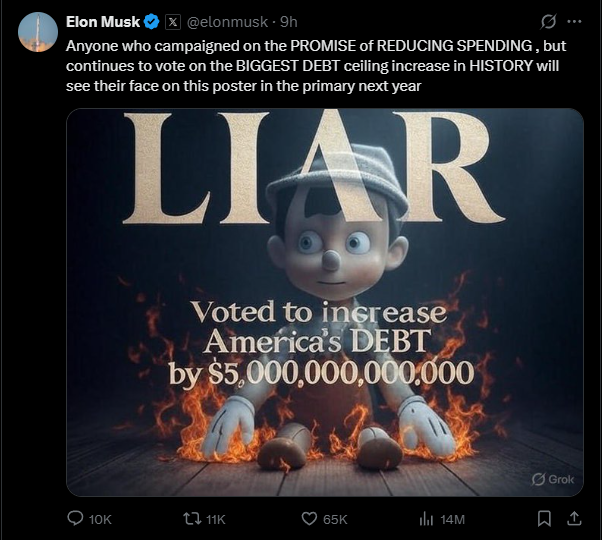Click the 10K replies count
Image resolution: width=602 pixels, height=540 pixels.
tap(100, 519)
